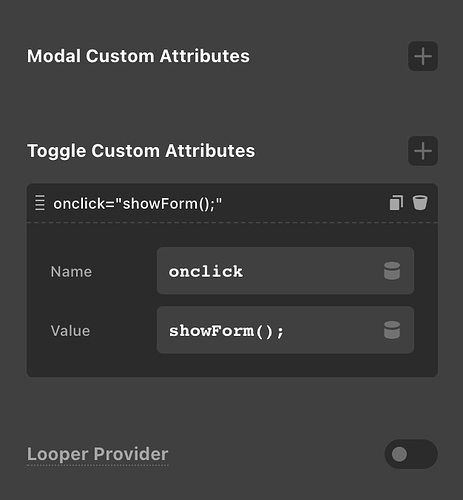Collapse the onclick="showForm();" item header
The height and width of the screenshot is (500, 463).
pos(232,203)
